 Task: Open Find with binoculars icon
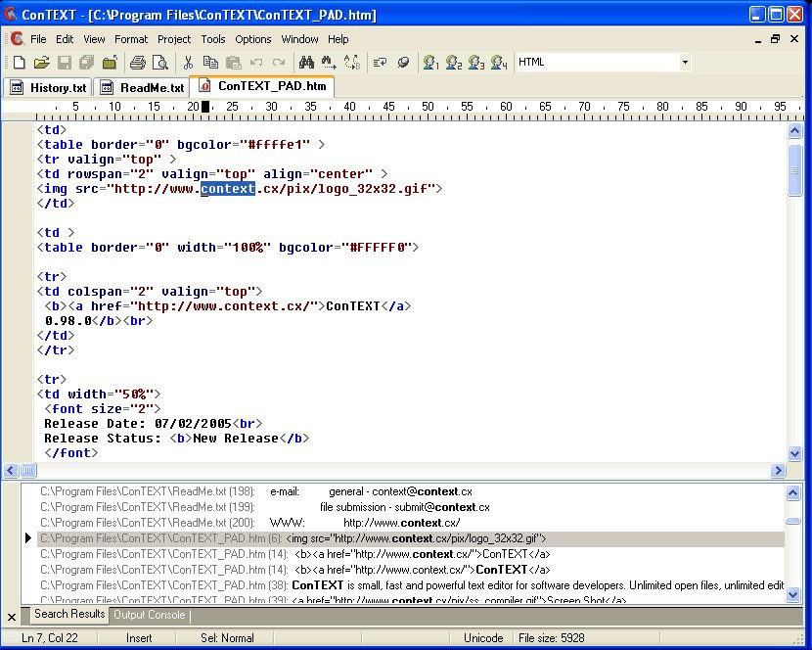tap(306, 63)
